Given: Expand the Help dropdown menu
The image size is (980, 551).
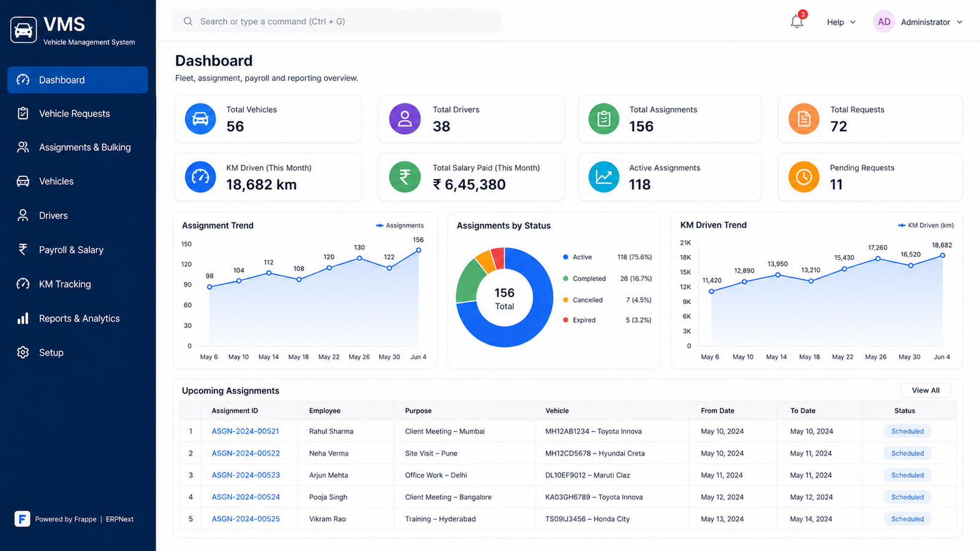Looking at the screenshot, I should [x=841, y=22].
